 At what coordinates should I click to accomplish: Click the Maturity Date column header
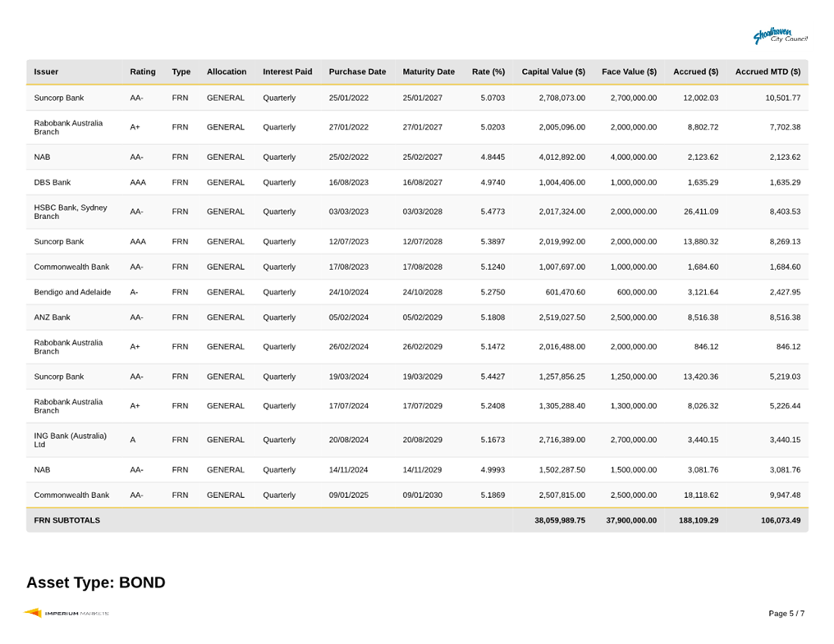point(428,72)
